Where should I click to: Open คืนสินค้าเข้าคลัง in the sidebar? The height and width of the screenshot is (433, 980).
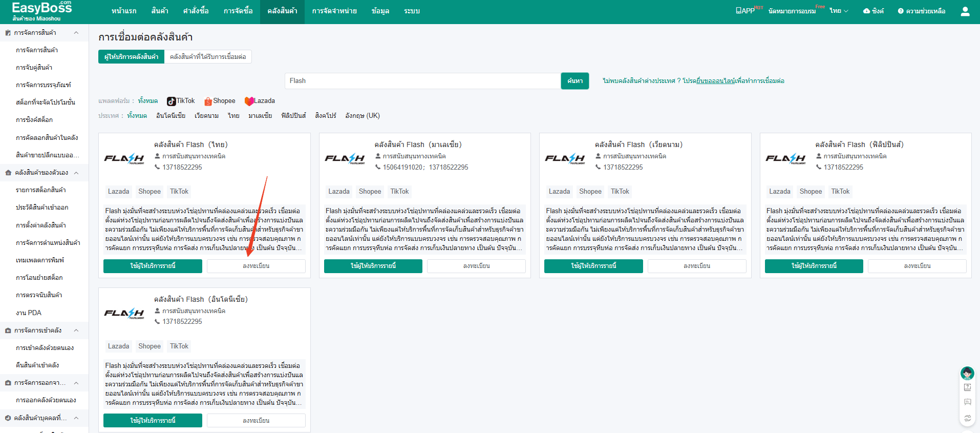(37, 365)
